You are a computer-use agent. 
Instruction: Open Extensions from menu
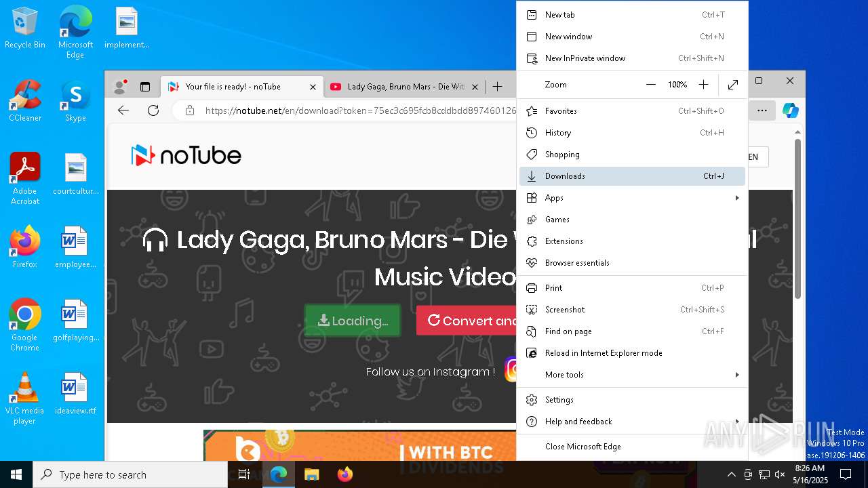click(632, 241)
